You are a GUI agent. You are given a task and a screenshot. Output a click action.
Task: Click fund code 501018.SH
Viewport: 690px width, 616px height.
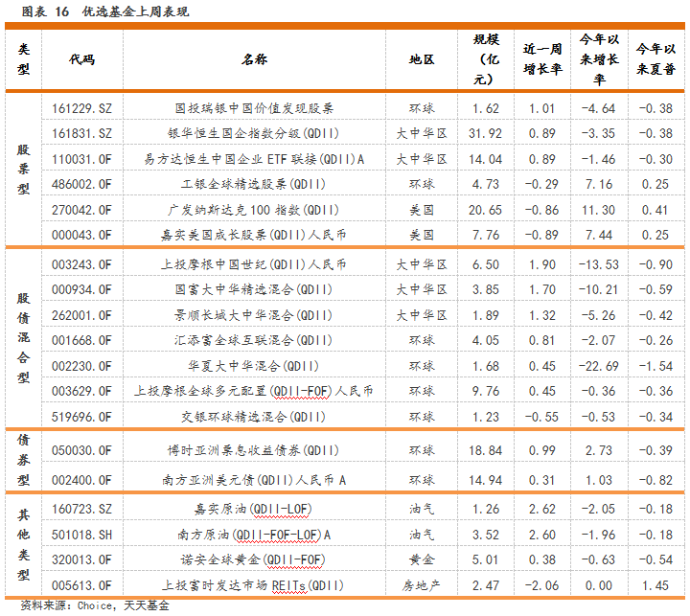tap(81, 535)
